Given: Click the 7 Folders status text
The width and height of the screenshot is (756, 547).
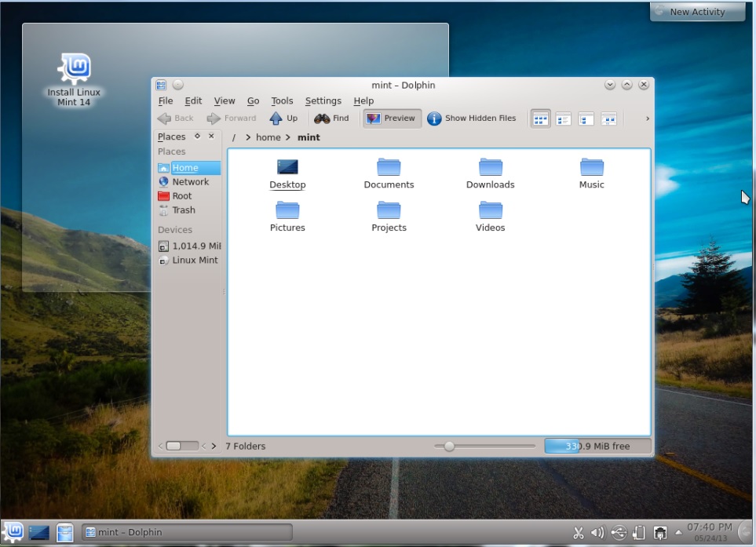Looking at the screenshot, I should tap(246, 447).
